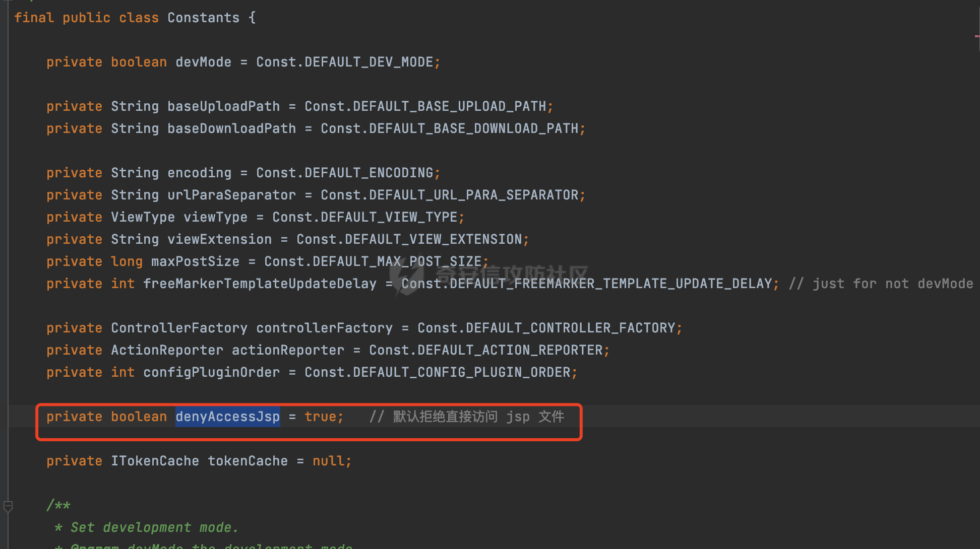Click the tokenCache variable name
Viewport: 980px width, 549px height.
tap(248, 461)
